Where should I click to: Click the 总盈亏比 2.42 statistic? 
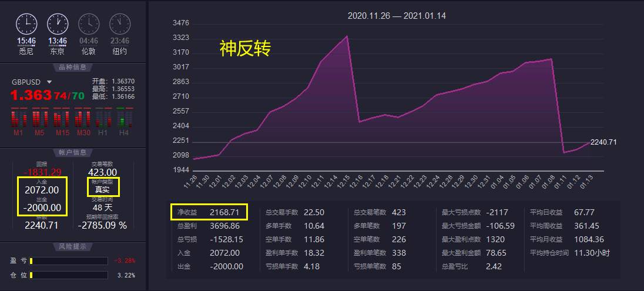click(472, 266)
